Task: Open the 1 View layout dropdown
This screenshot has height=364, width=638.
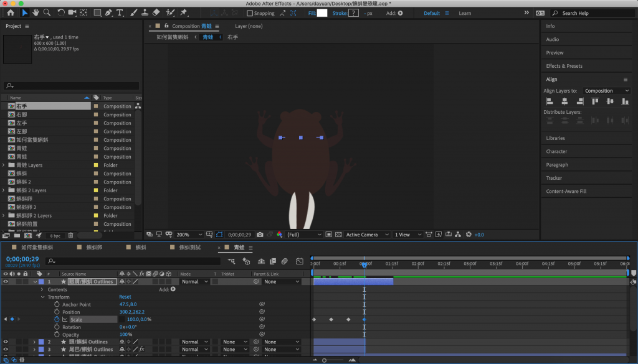Action: [407, 235]
